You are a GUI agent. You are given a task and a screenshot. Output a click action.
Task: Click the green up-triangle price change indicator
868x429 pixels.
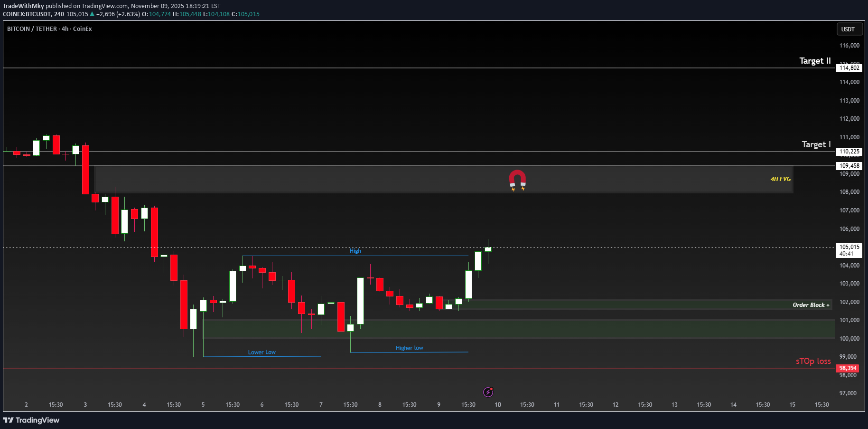93,14
